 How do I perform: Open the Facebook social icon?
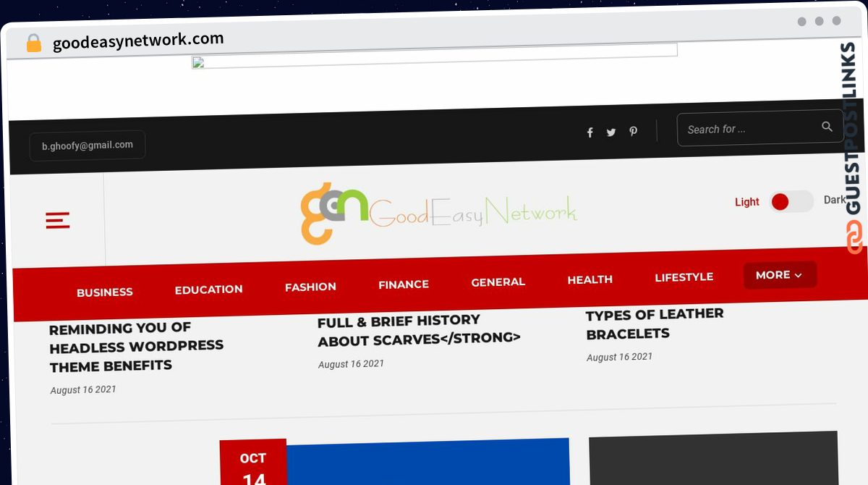click(590, 132)
